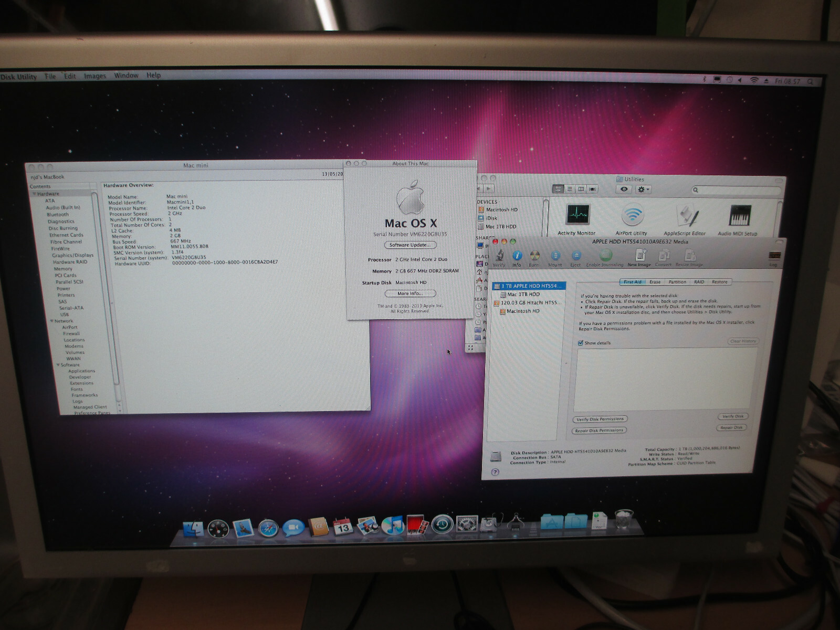The image size is (840, 630).
Task: Open Time Machine from the Dock
Action: 442,524
